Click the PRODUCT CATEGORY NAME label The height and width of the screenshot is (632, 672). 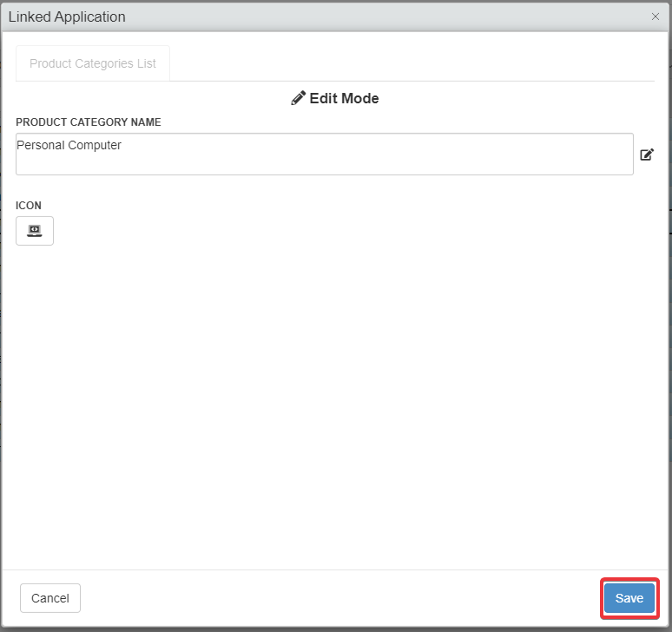(x=89, y=122)
